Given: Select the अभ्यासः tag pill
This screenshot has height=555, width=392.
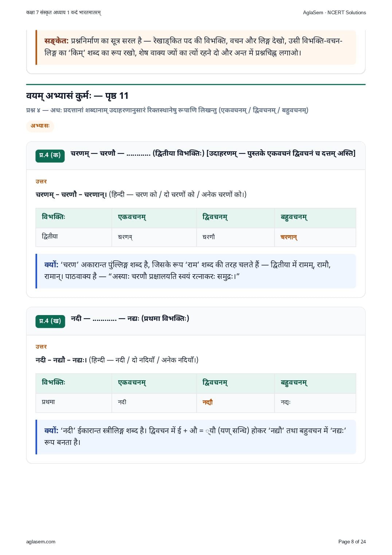Looking at the screenshot, I should point(40,126).
